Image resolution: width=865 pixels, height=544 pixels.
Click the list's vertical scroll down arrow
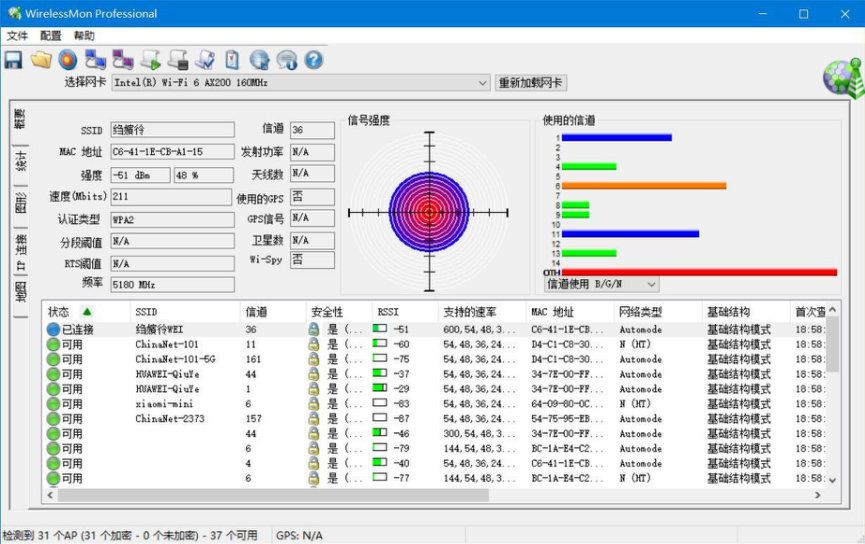tap(832, 481)
